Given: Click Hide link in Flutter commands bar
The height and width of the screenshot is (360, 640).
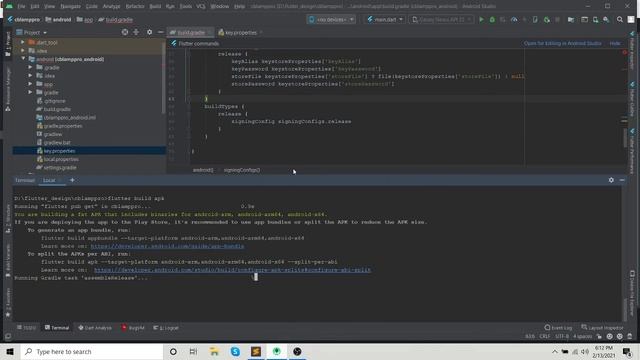Looking at the screenshot, I should click(615, 43).
